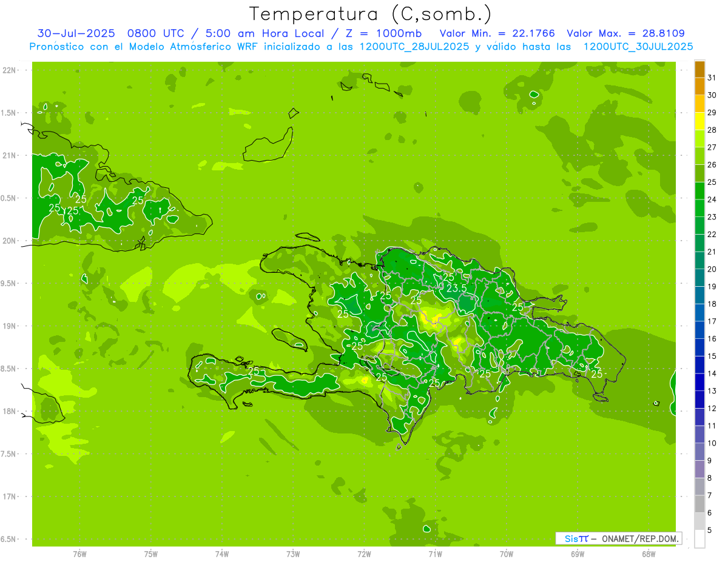Pick the blue swatch between 15 and 16
Image resolution: width=728 pixels, height=562 pixels.
699,347
